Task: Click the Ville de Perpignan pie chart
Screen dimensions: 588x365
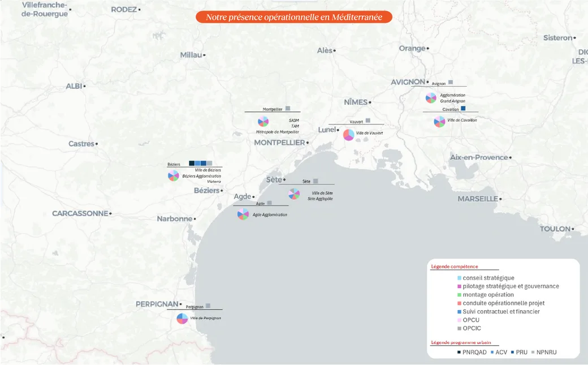Action: click(182, 319)
